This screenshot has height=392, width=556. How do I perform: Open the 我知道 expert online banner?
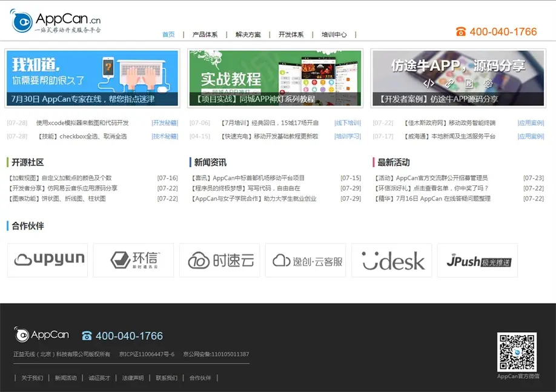(92, 78)
